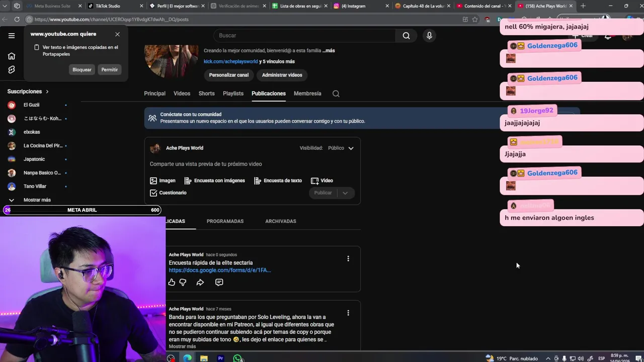The image size is (644, 362).
Task: Dislike the Encuesta rápida post
Action: pyautogui.click(x=183, y=283)
